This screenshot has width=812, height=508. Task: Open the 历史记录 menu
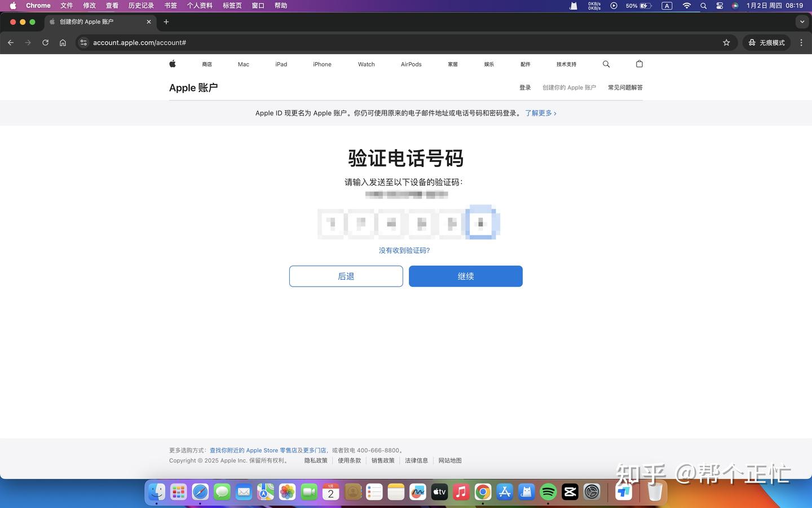click(x=140, y=6)
